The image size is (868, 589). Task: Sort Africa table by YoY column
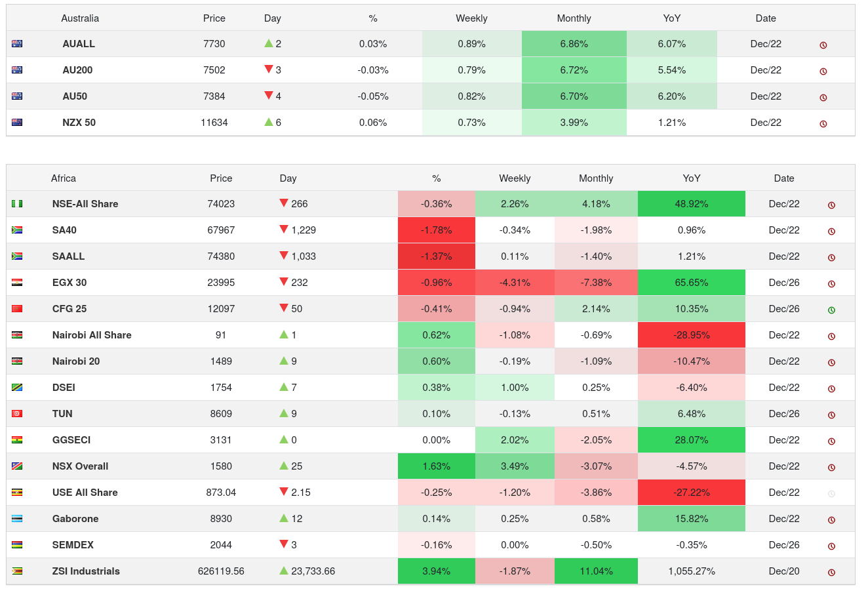tap(691, 178)
